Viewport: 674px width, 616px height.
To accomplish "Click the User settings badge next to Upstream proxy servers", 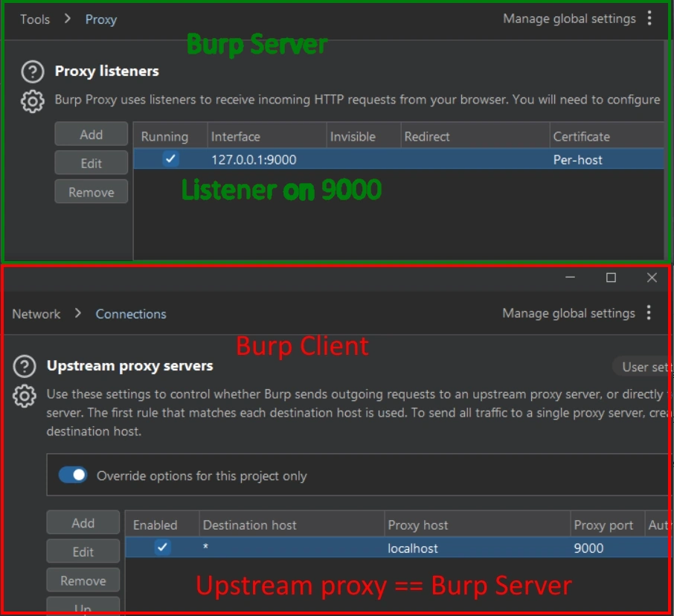I will pyautogui.click(x=642, y=367).
